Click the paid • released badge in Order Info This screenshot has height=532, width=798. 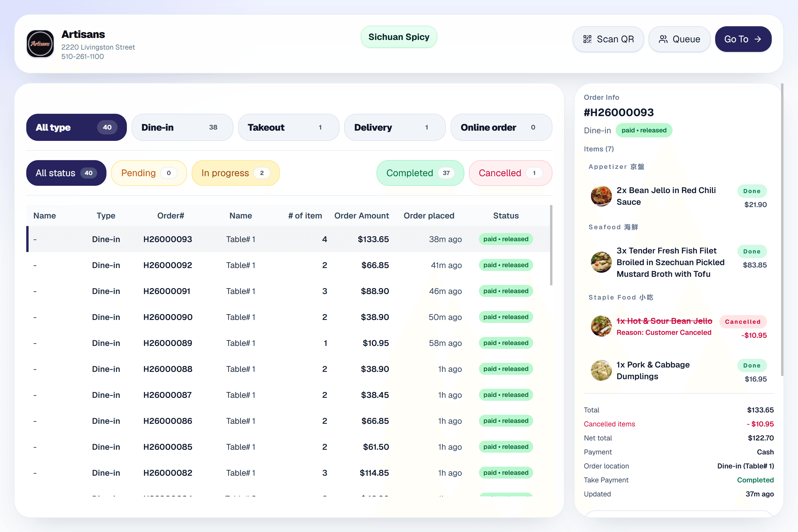[644, 130]
